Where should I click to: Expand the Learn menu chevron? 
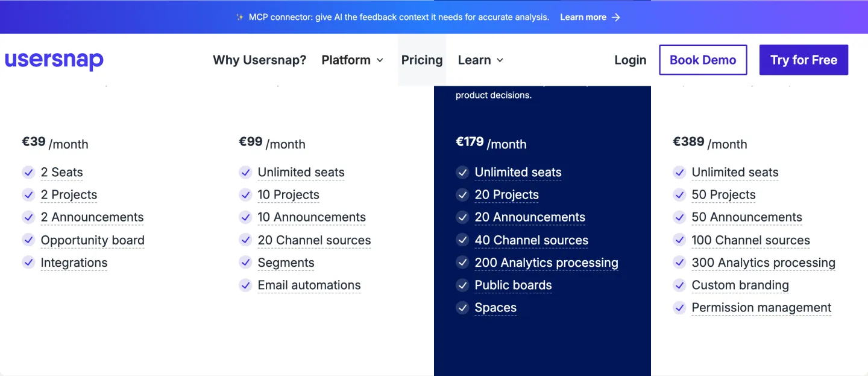500,60
